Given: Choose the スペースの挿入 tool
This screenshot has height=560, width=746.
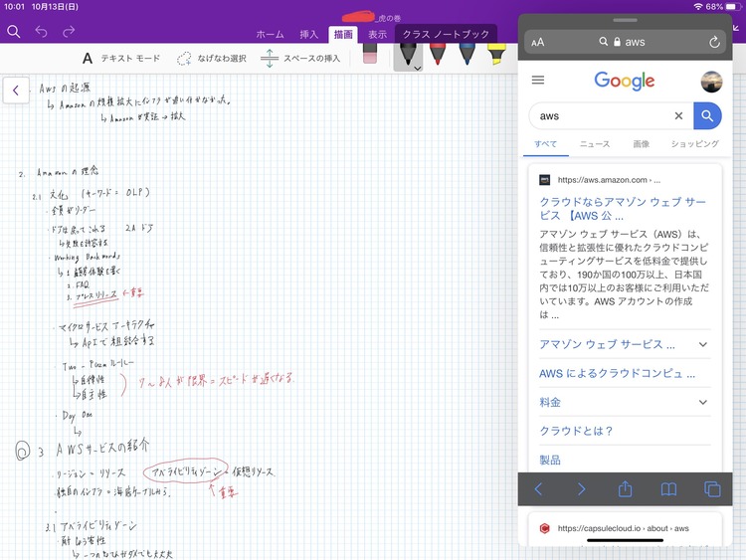Looking at the screenshot, I should 300,58.
